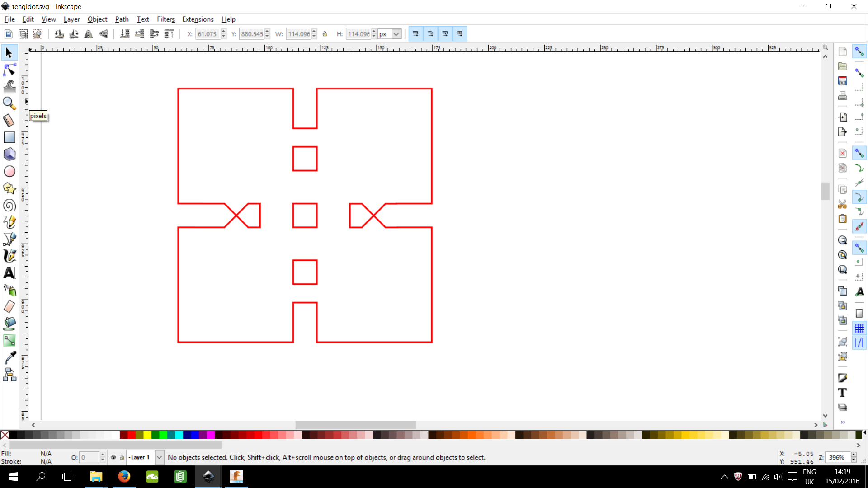868x488 pixels.
Task: Click the zoom 396% input field
Action: [x=838, y=457]
